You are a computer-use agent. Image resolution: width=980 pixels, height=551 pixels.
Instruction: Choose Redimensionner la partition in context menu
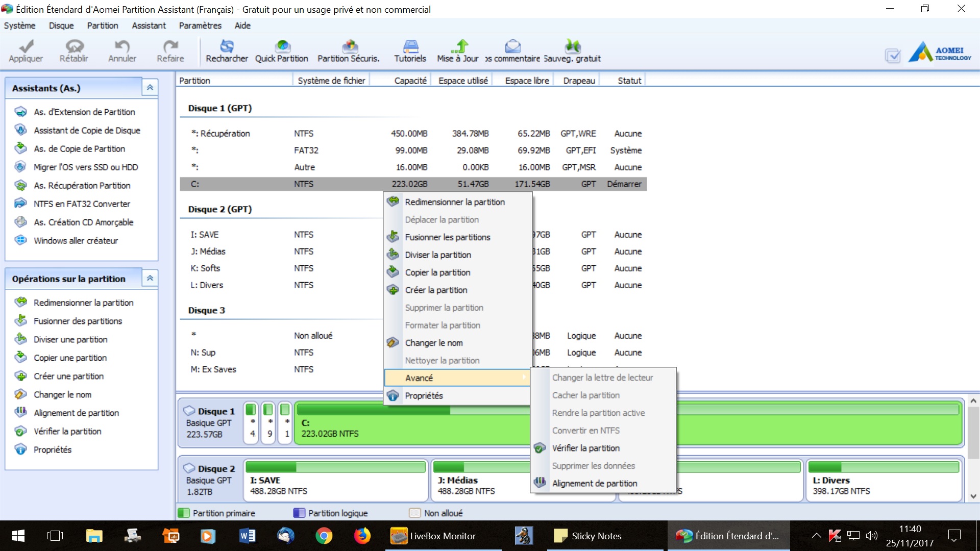457,202
